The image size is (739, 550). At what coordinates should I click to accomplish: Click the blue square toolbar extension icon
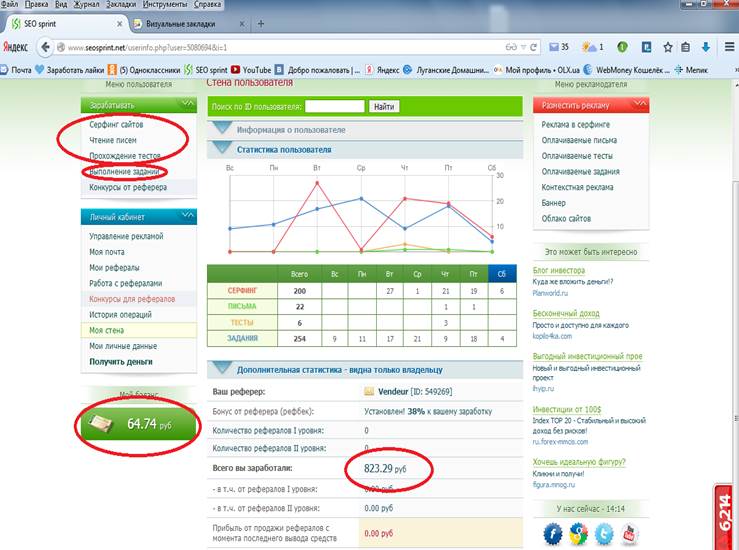(x=647, y=47)
